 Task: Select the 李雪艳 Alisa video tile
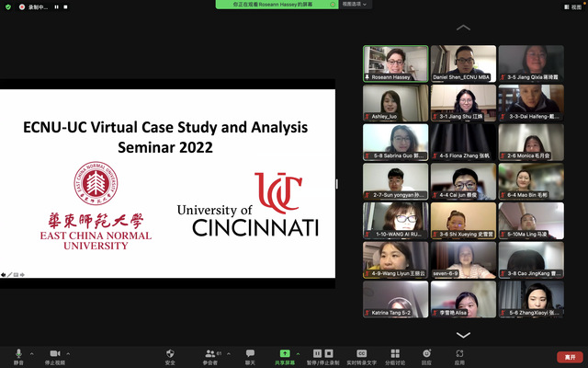pos(463,299)
